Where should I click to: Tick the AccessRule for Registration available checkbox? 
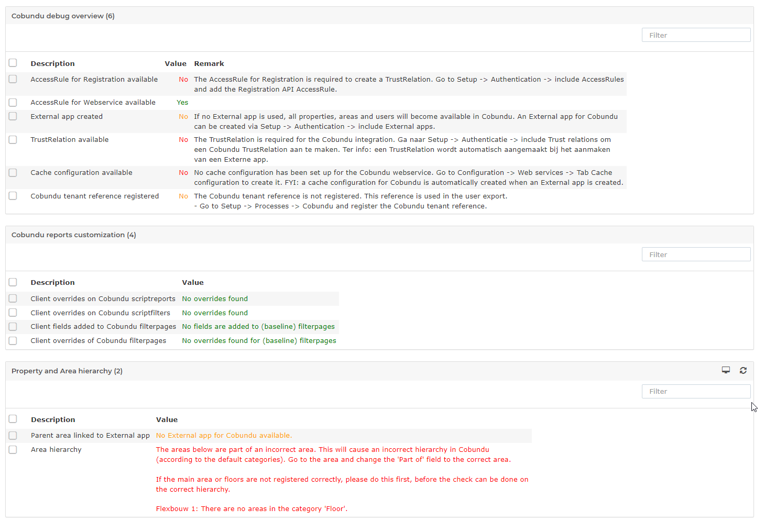pyautogui.click(x=13, y=79)
